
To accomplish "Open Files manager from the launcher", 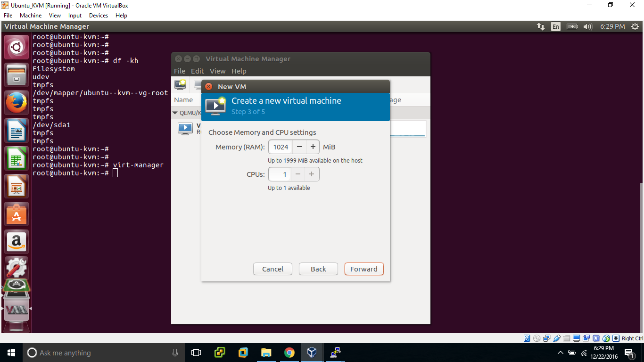I will click(x=17, y=75).
